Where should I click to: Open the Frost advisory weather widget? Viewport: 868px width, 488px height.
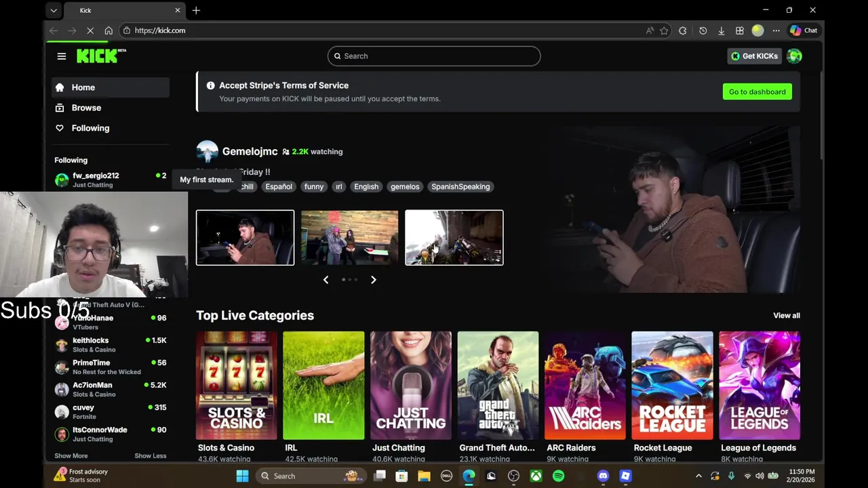click(x=81, y=476)
